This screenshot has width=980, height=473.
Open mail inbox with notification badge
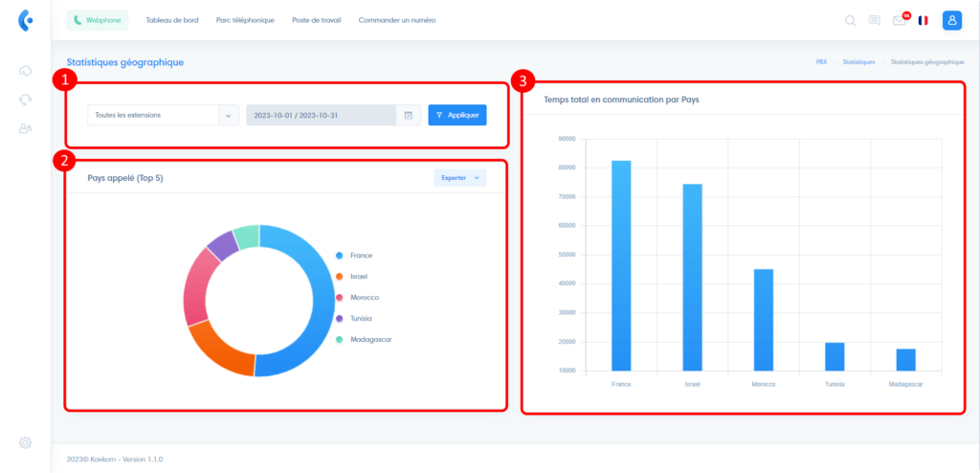[x=899, y=20]
